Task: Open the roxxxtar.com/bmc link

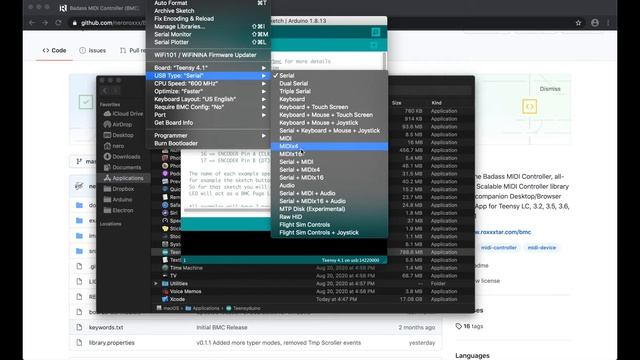Action: click(502, 232)
